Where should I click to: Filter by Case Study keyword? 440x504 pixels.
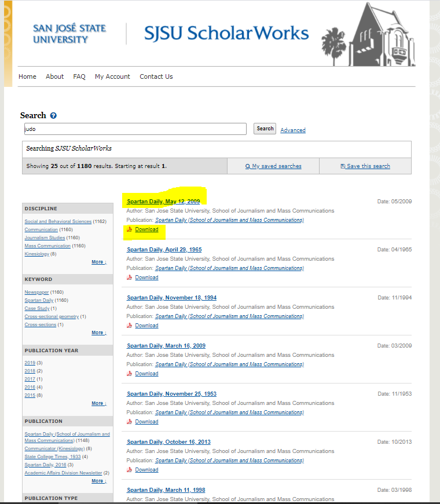[37, 308]
